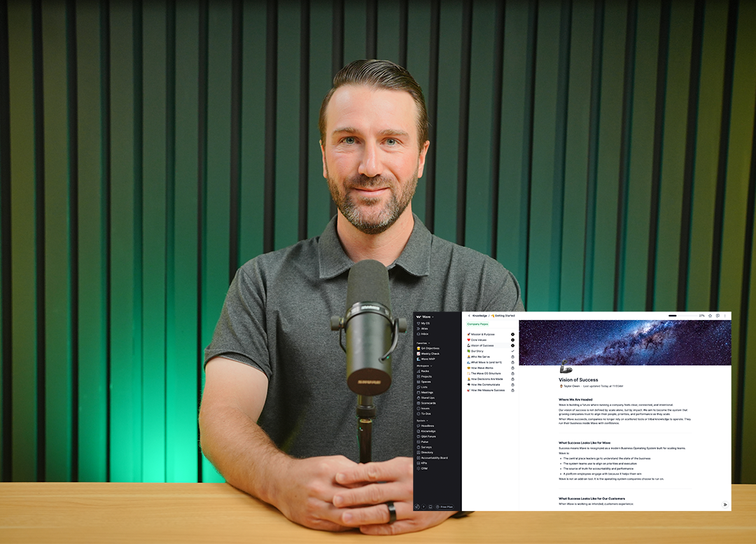Screen dimensions: 756x544
Task: Click the star icon to favorite the page
Action: tap(710, 316)
